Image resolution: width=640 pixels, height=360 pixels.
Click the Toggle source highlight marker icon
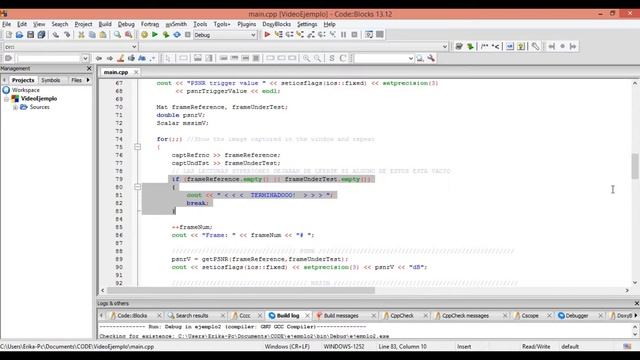pos(120,58)
